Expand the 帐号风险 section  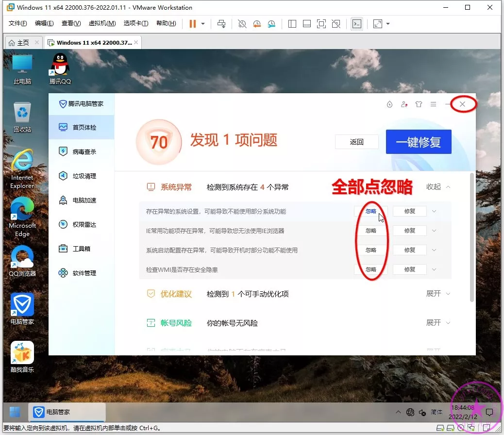pos(438,323)
